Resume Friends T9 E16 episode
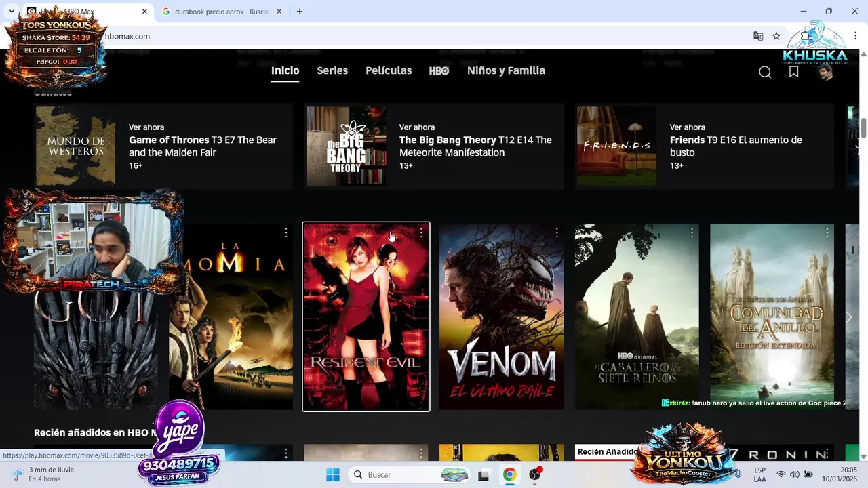 point(705,146)
